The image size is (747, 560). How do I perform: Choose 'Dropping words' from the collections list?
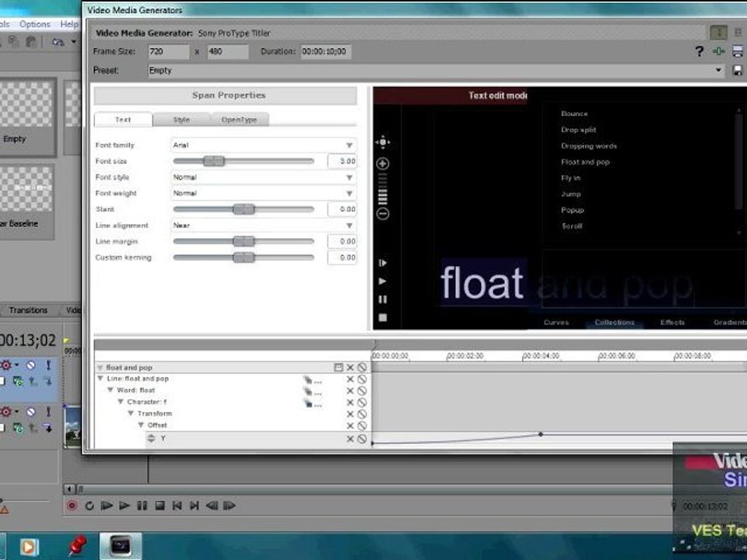[589, 146]
